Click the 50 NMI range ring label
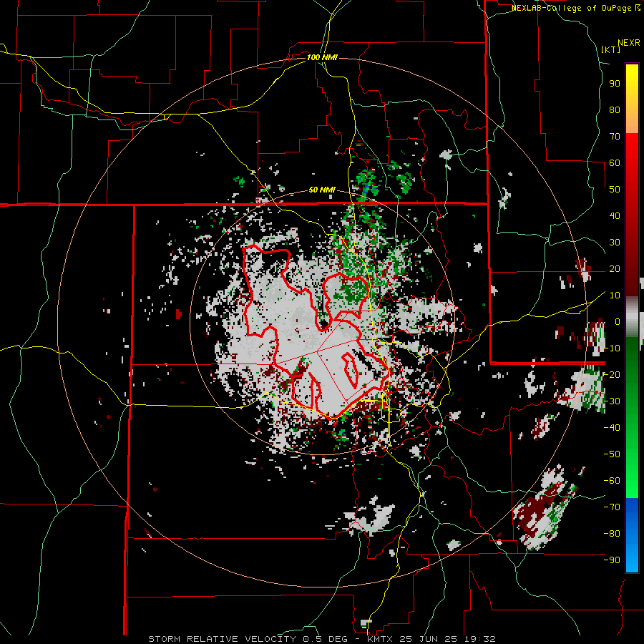This screenshot has width=644, height=644. coord(322,190)
